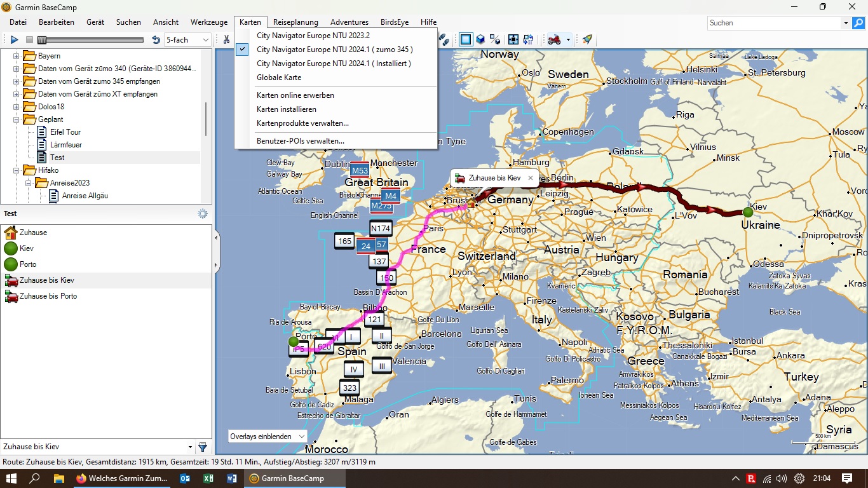Select checked City Navigator 2024.1 (zumo 345) map
The image size is (868, 488).
334,50
